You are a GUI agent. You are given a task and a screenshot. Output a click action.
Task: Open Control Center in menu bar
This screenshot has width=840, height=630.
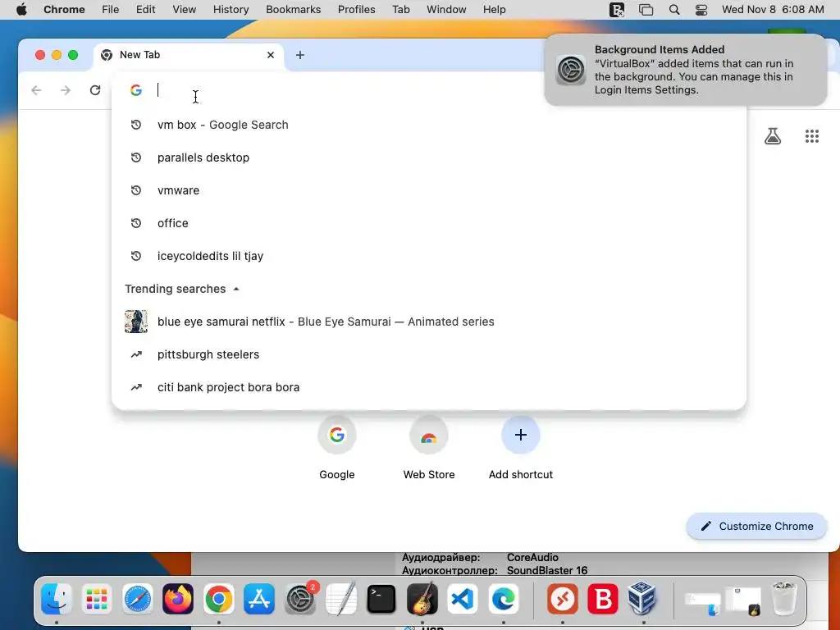[701, 10]
